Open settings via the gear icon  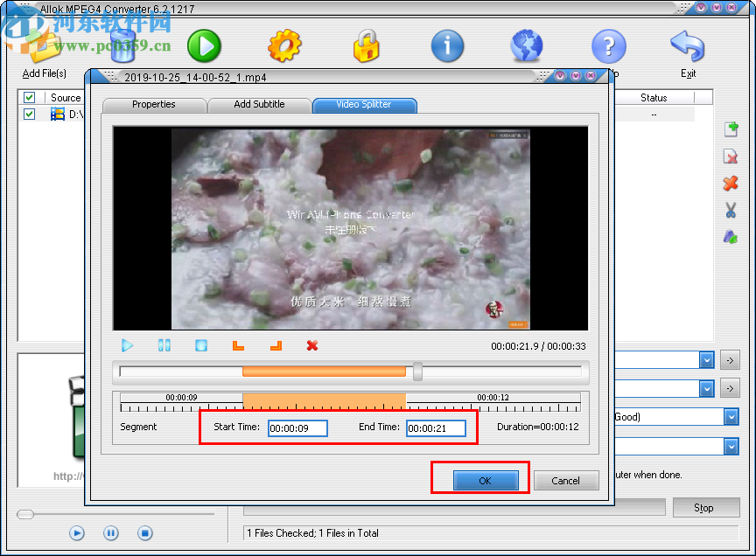click(284, 45)
